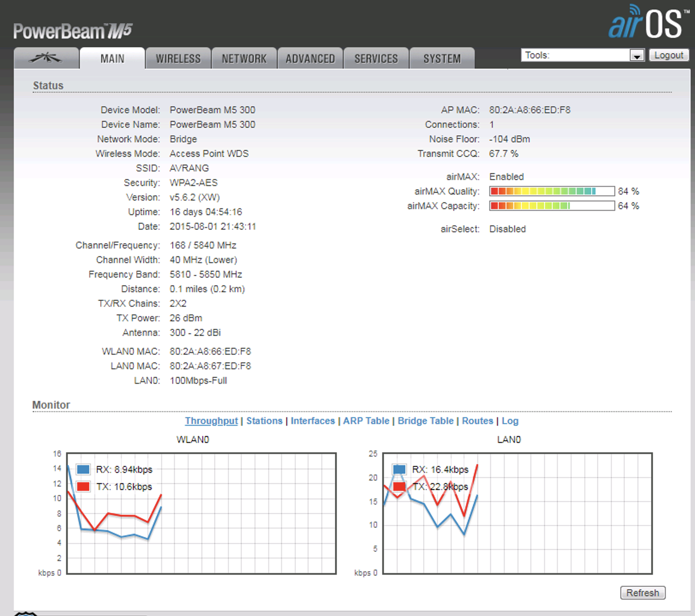Click the Device Name value PowerBeam M5 300
The height and width of the screenshot is (616, 695).
213,124
